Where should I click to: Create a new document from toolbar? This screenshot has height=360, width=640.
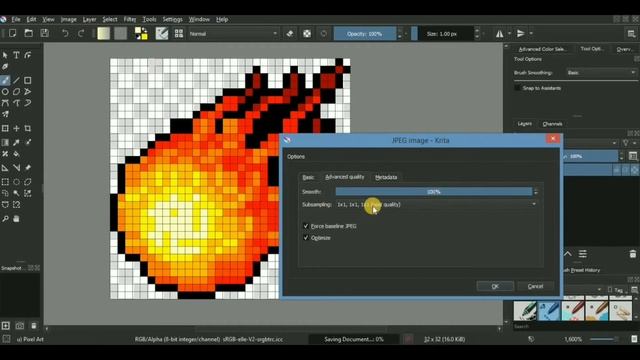coord(13,33)
